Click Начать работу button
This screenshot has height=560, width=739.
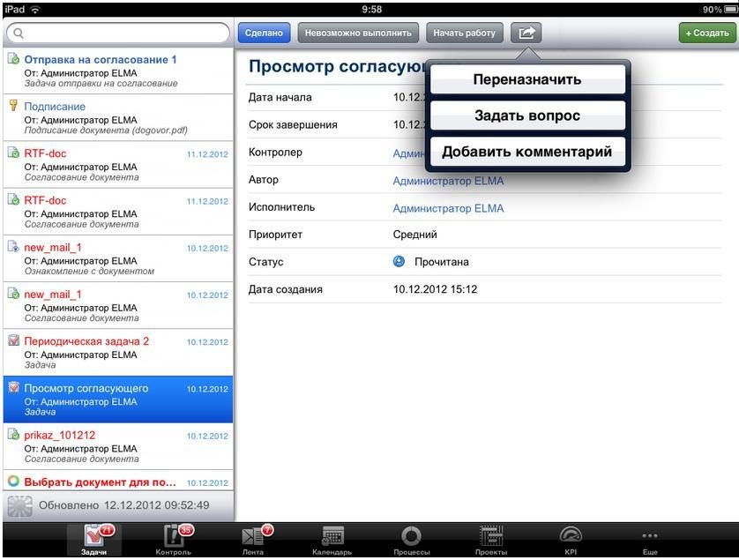click(464, 33)
